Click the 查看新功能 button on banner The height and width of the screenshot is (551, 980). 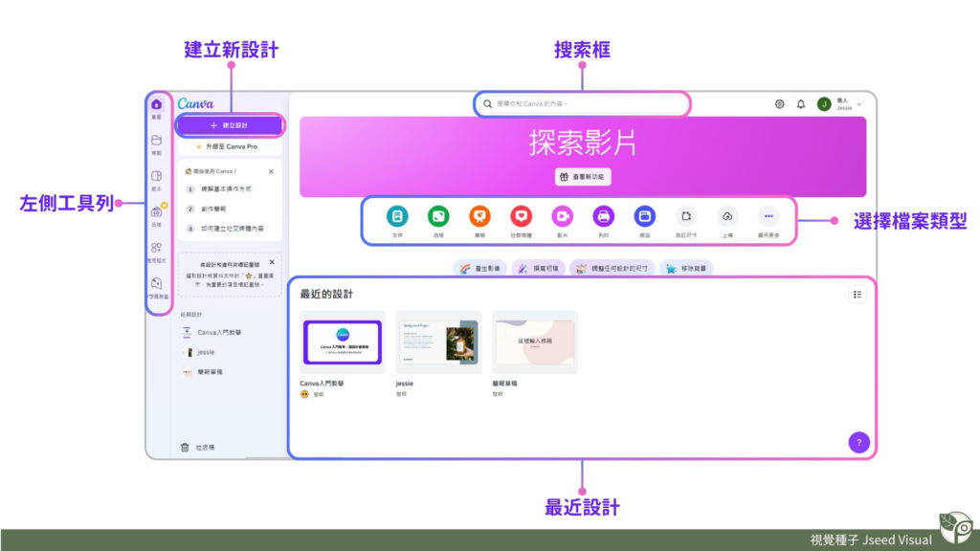click(x=583, y=177)
